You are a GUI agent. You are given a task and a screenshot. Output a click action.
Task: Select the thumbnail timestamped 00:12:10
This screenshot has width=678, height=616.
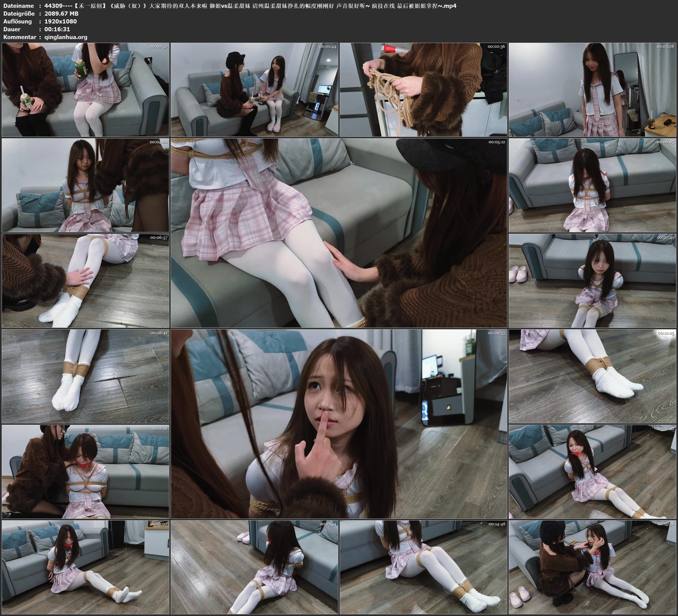592,471
